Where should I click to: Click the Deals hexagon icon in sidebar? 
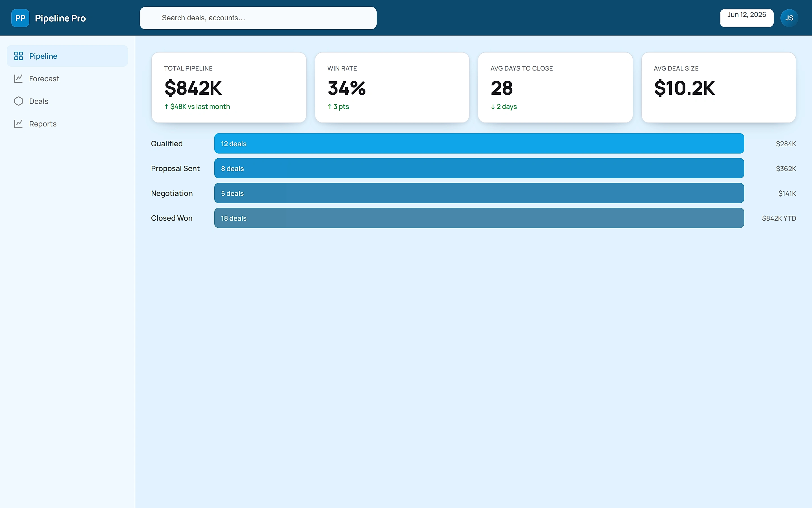point(18,101)
